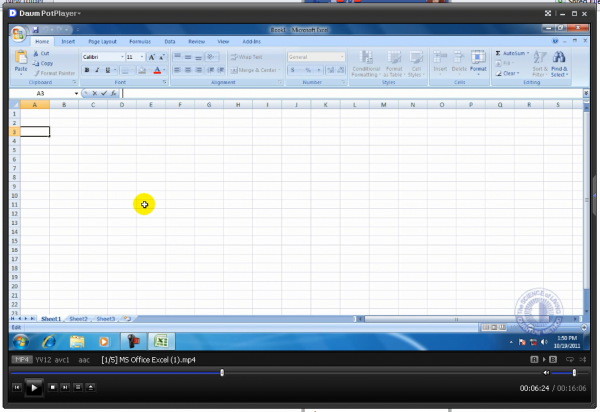Open Conditional Formatting menu
Viewport: 600px width, 412px height.
pos(366,64)
